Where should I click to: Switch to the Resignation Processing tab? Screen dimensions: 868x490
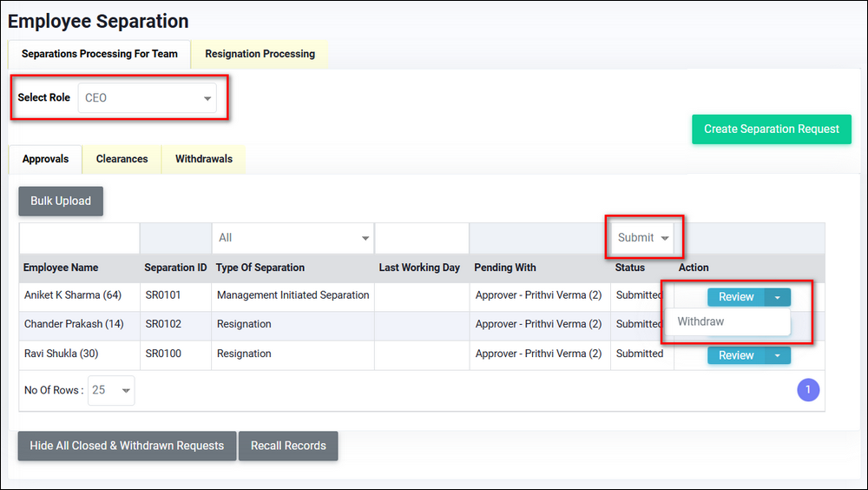tap(260, 54)
